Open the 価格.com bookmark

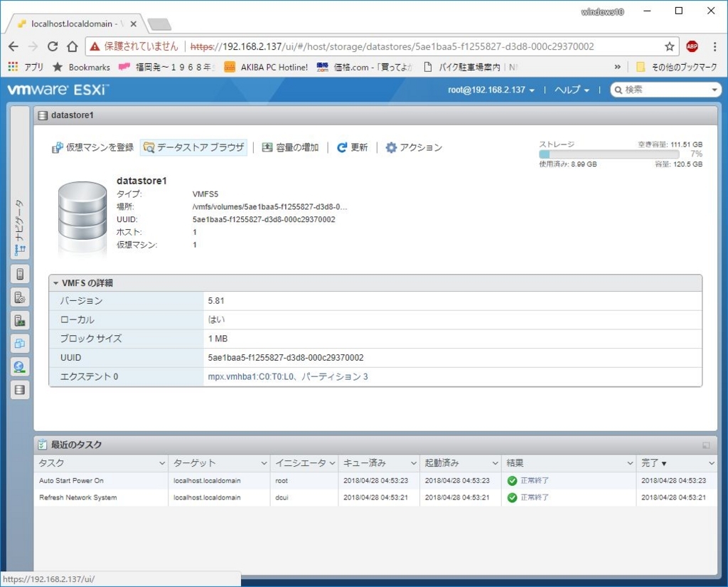[x=365, y=68]
